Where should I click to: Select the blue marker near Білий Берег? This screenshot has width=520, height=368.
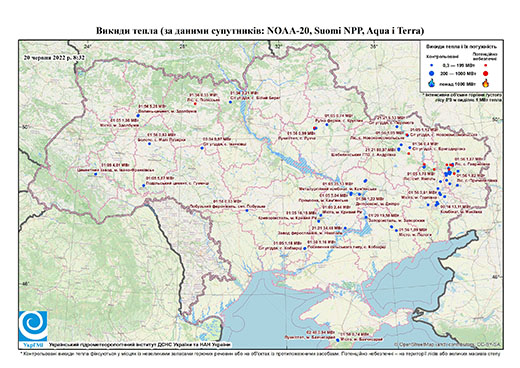pos(230,102)
